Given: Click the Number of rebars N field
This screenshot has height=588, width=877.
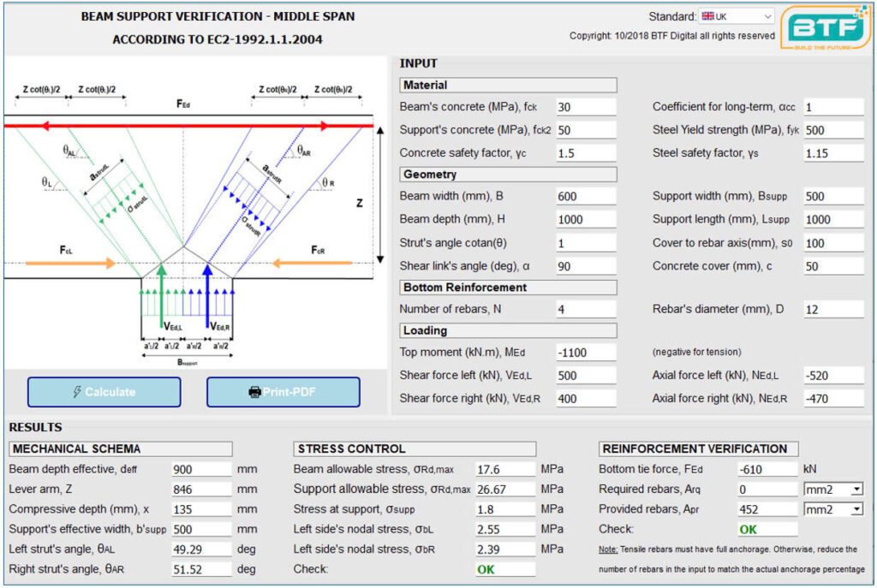Looking at the screenshot, I should (585, 309).
